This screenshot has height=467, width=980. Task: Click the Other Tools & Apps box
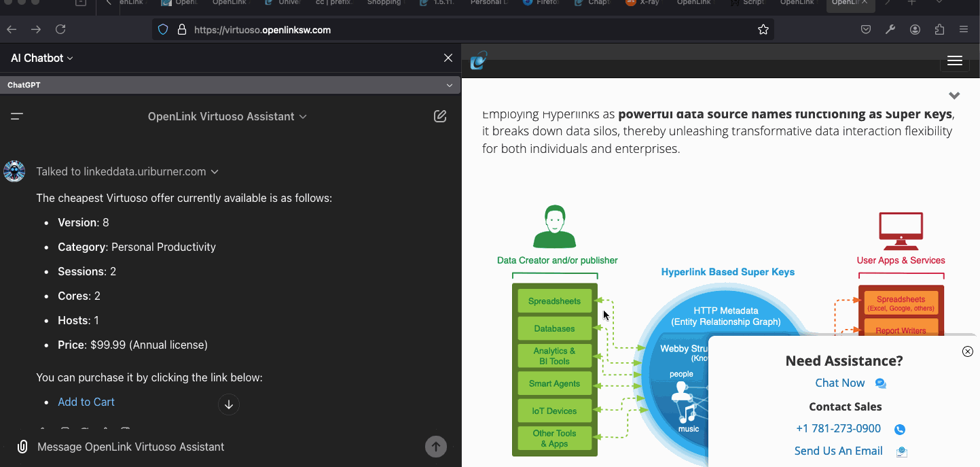click(554, 439)
